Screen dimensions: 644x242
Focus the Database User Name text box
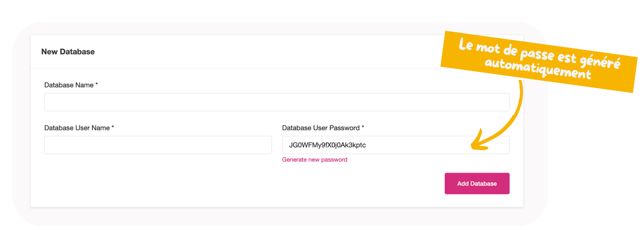tap(158, 145)
